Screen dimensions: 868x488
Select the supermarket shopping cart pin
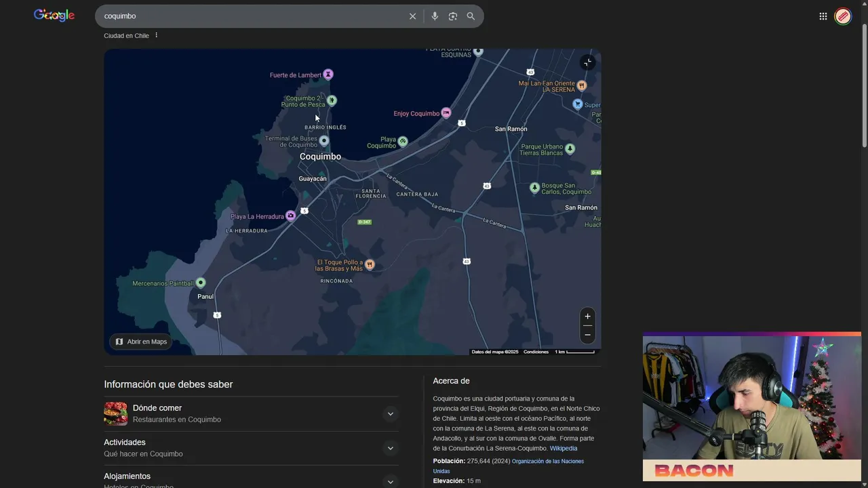(x=578, y=104)
